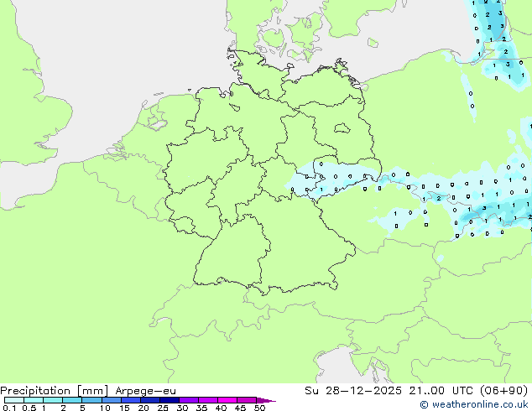Click the legend label '10'
This screenshot has width=532, height=411.
(105, 408)
